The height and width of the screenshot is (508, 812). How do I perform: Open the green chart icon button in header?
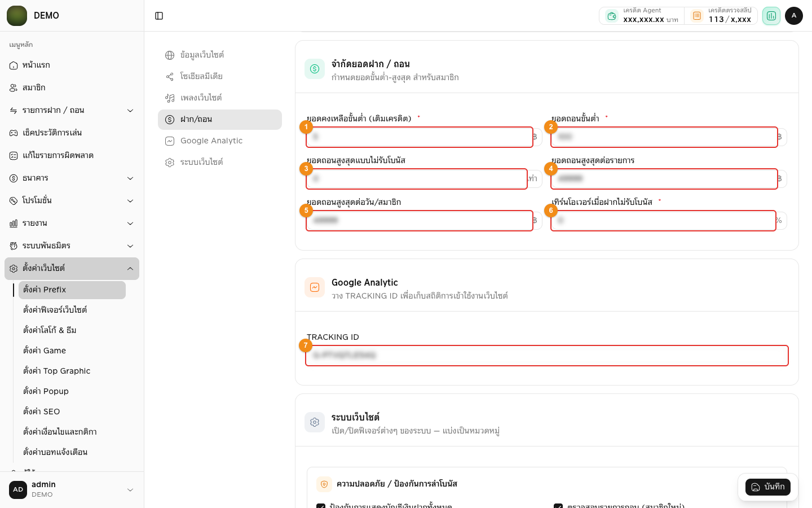click(771, 16)
